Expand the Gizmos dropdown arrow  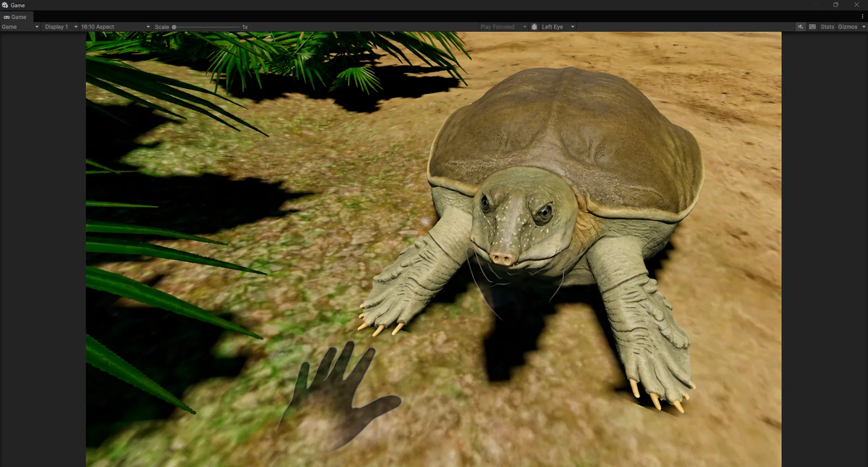tap(864, 27)
